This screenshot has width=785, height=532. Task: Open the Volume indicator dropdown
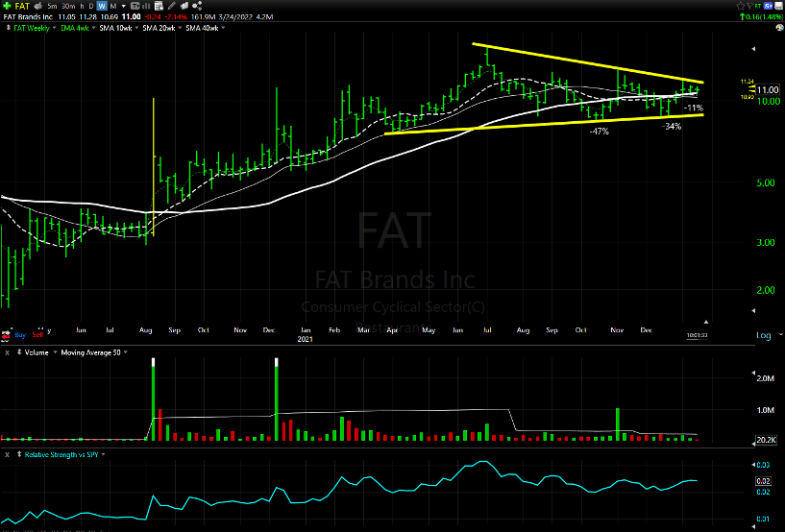55,352
